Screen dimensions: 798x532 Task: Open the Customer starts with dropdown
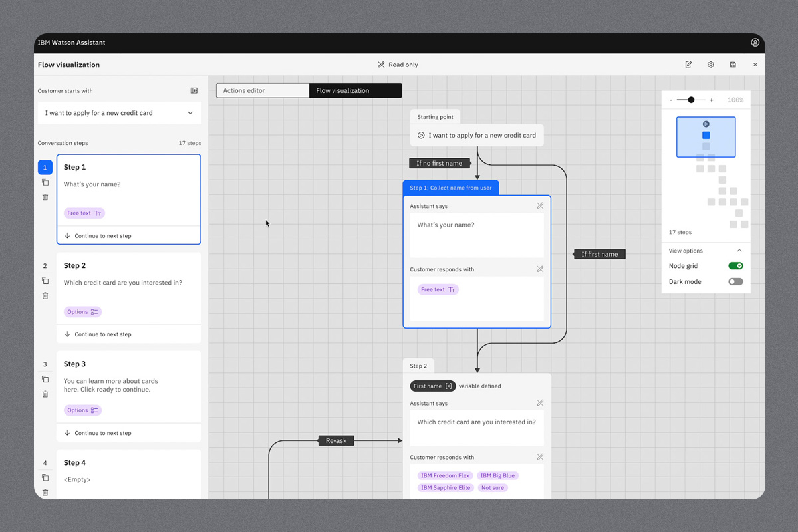[x=119, y=113]
